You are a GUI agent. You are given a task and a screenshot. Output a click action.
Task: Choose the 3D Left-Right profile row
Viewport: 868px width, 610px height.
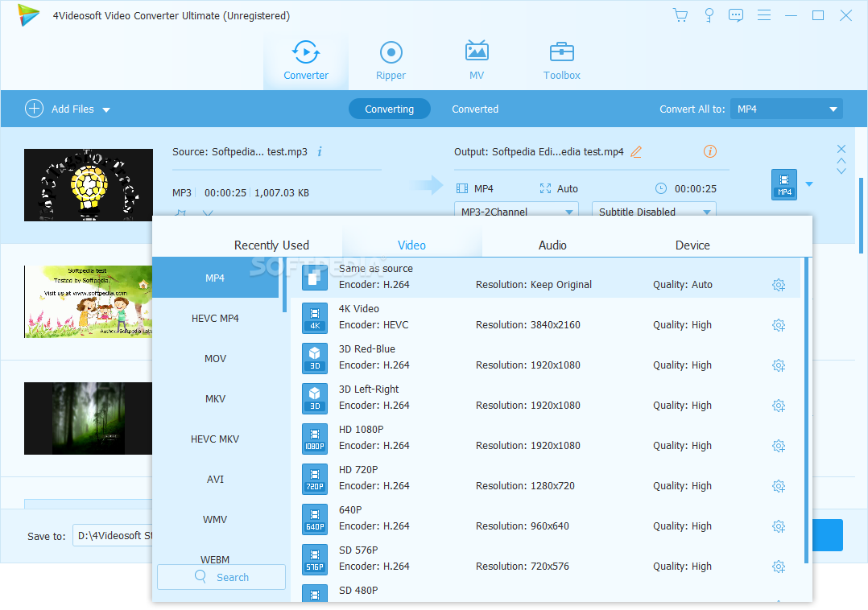point(546,398)
